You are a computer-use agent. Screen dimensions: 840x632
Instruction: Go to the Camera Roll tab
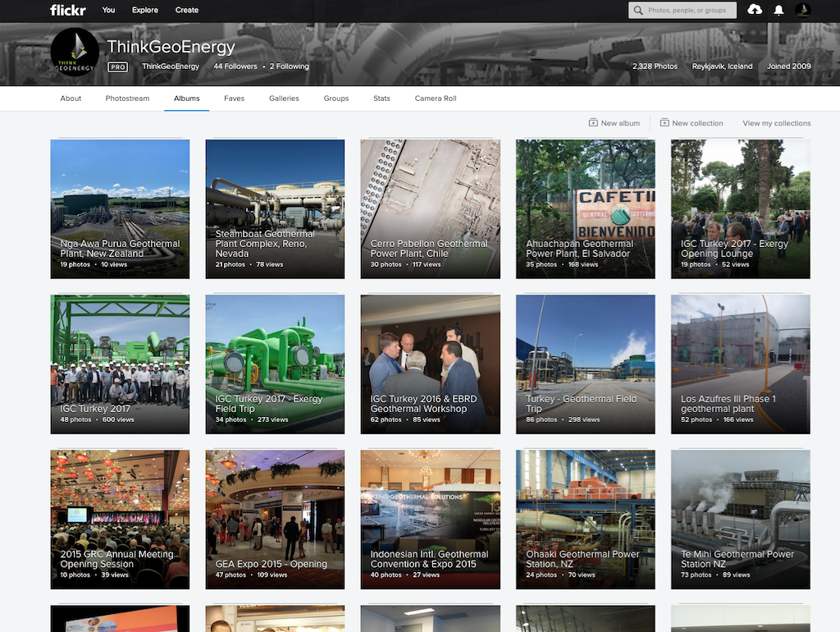click(435, 98)
